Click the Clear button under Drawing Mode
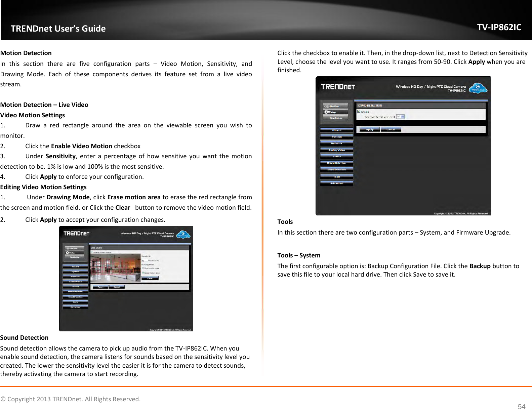 pos(150,278)
